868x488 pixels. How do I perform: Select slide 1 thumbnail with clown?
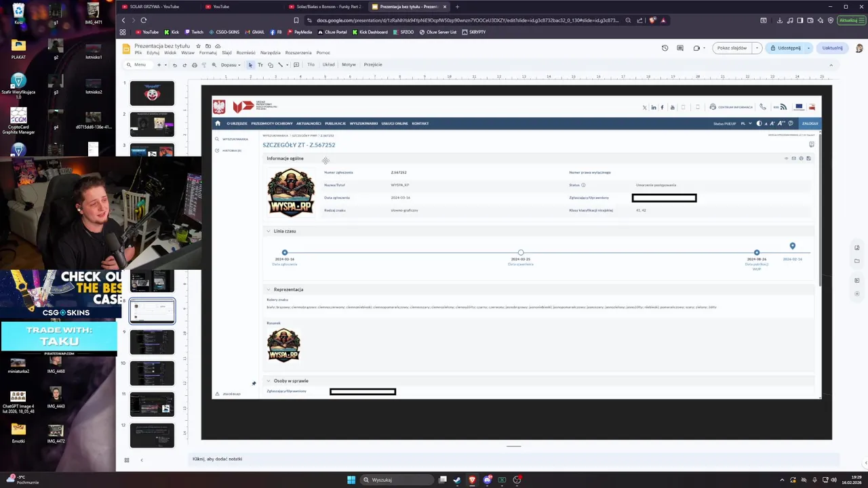[152, 94]
